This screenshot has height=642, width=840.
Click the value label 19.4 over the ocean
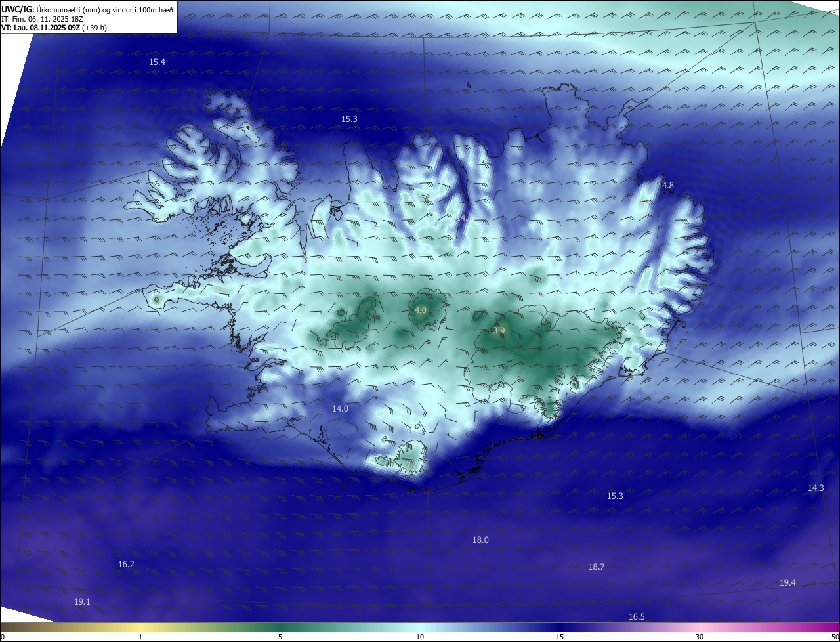click(787, 582)
